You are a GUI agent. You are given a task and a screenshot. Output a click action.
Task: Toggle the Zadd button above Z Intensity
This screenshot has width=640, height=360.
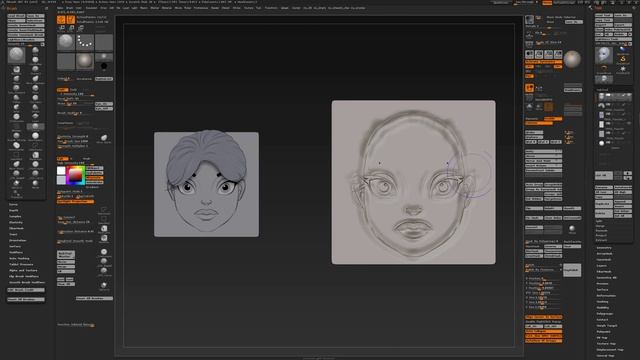pos(62,90)
